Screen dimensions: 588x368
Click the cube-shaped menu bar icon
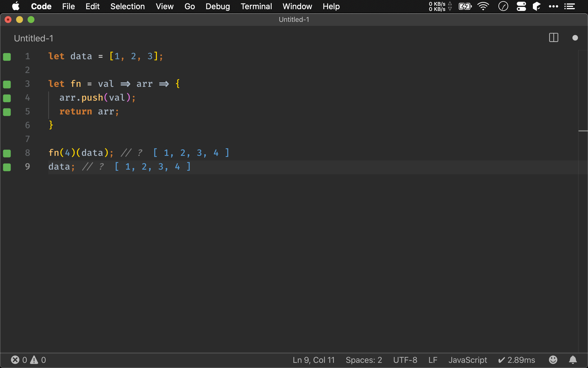pos(537,6)
